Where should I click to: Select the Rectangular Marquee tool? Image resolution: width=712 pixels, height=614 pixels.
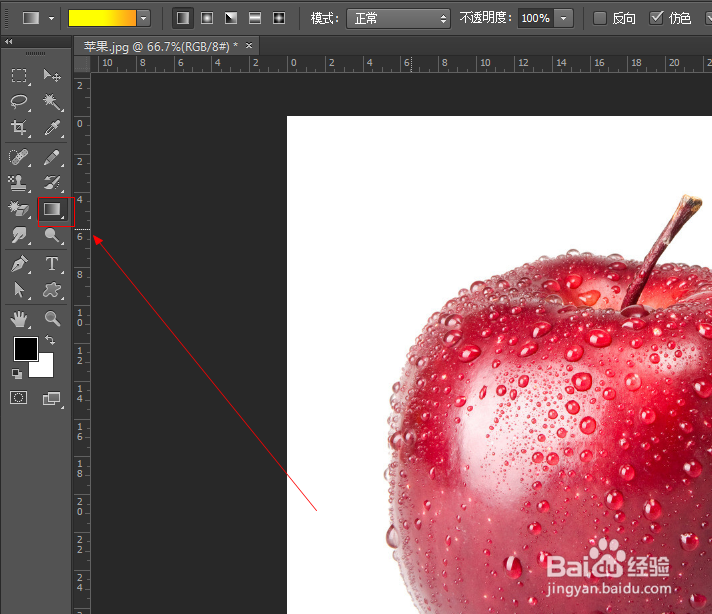click(x=19, y=75)
